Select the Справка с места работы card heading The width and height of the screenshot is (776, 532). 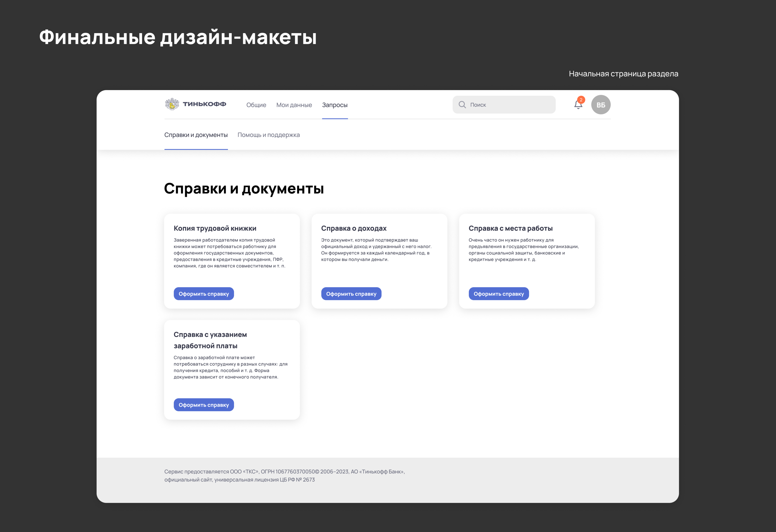(510, 228)
